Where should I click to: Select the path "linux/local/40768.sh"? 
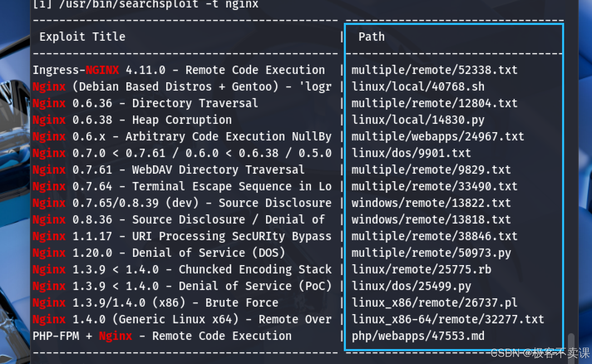418,86
